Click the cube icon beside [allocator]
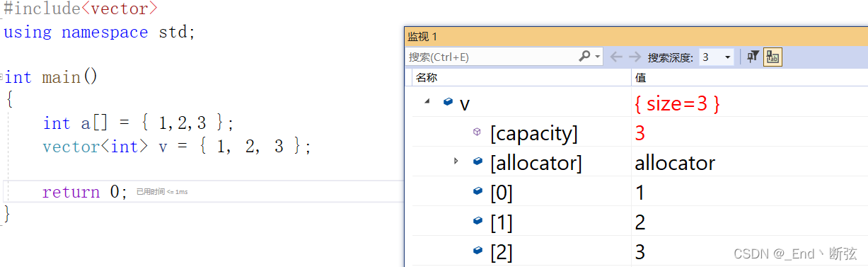The height and width of the screenshot is (267, 868). tap(478, 161)
